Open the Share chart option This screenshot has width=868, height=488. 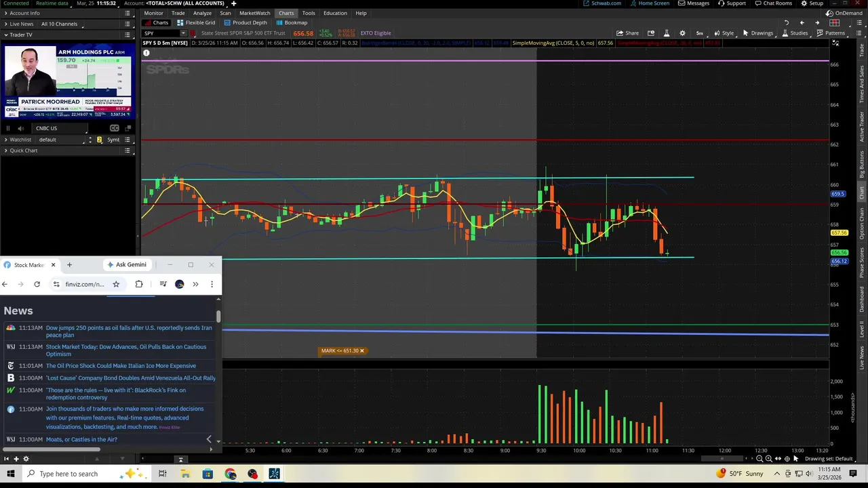[x=627, y=33]
